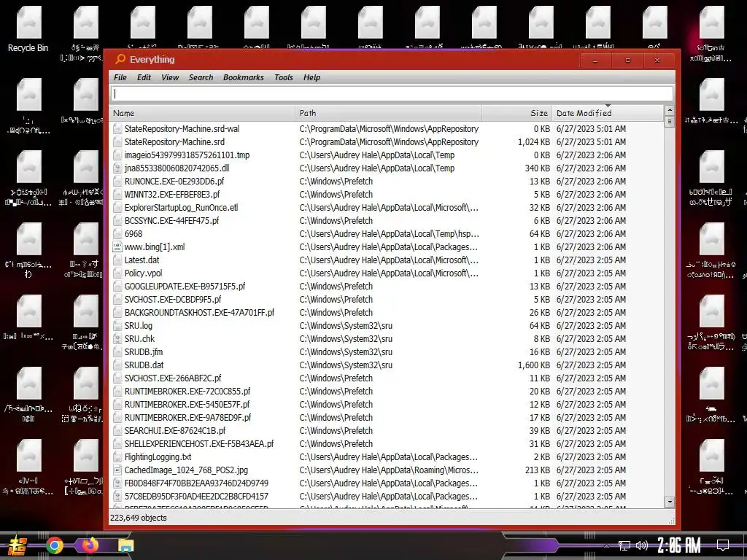
Task: Open the File menu
Action: [120, 77]
